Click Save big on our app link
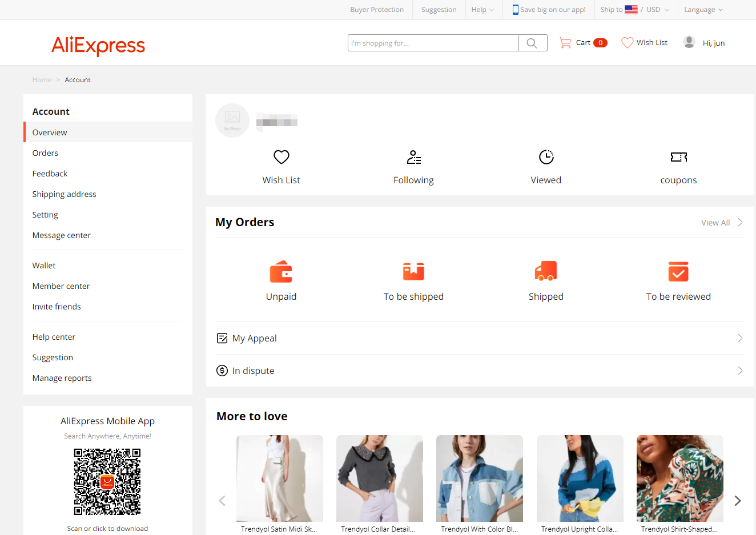 click(x=553, y=10)
